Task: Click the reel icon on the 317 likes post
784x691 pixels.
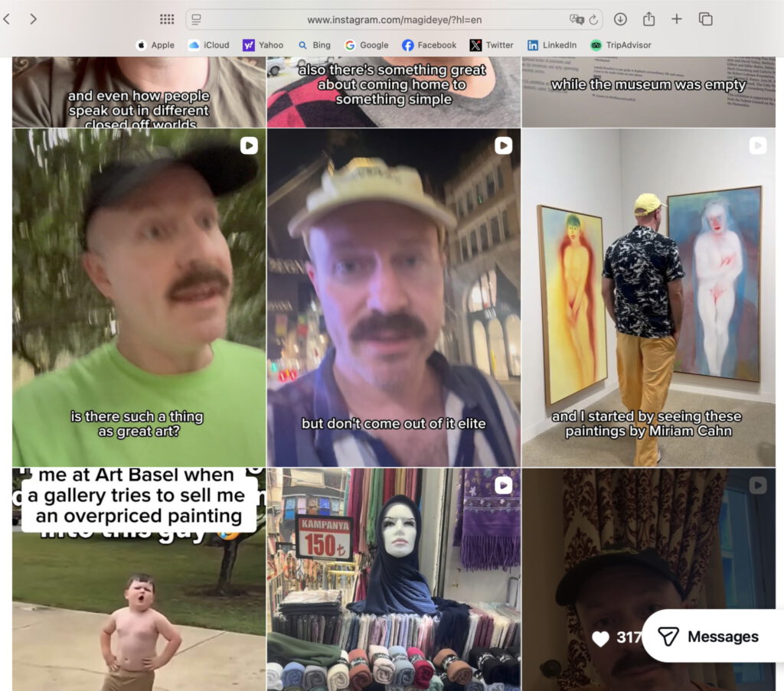Action: (x=758, y=485)
